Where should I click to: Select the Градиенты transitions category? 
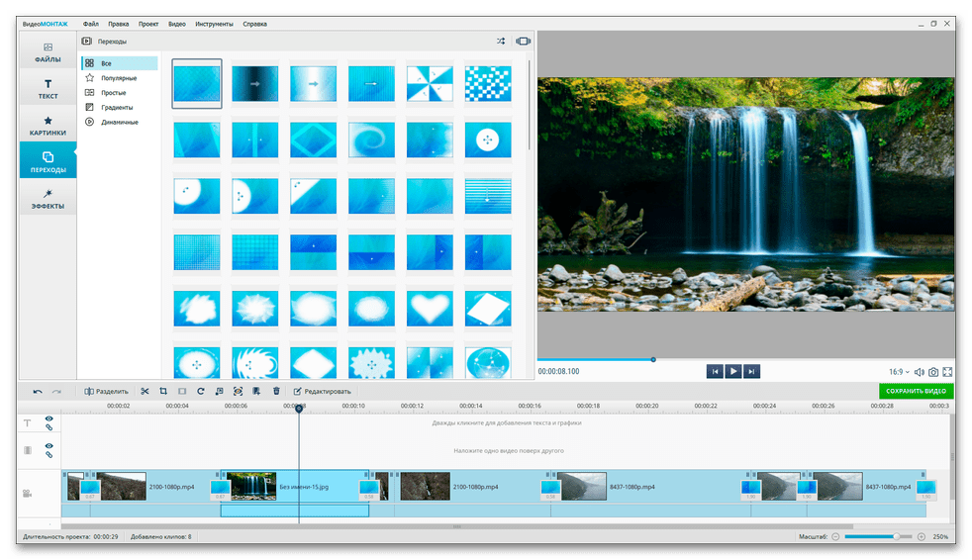[117, 107]
